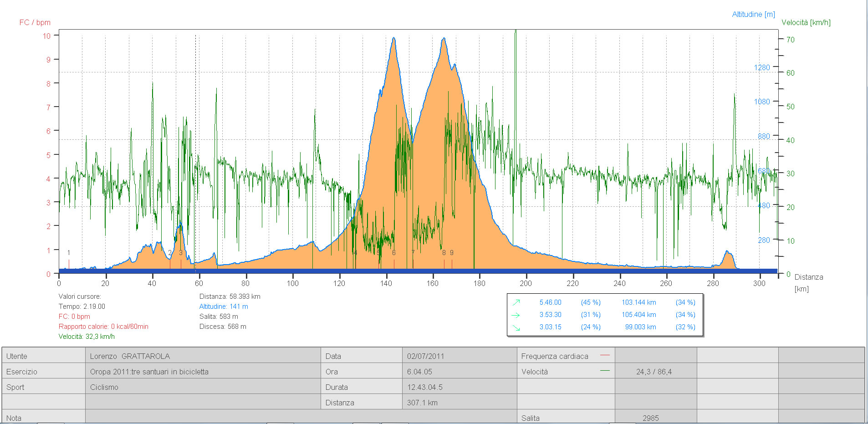
Task: Select lap marker 1 on the chart
Action: tap(69, 253)
